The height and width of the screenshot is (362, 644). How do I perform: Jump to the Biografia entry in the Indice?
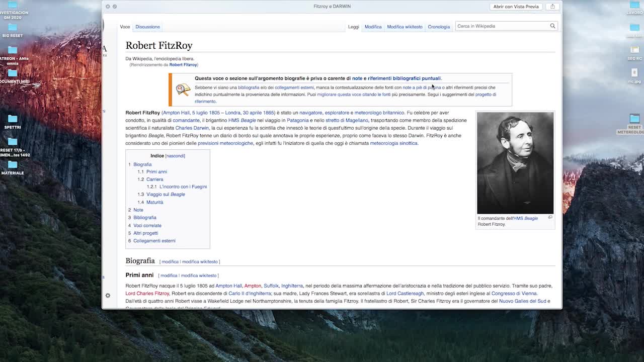click(142, 164)
